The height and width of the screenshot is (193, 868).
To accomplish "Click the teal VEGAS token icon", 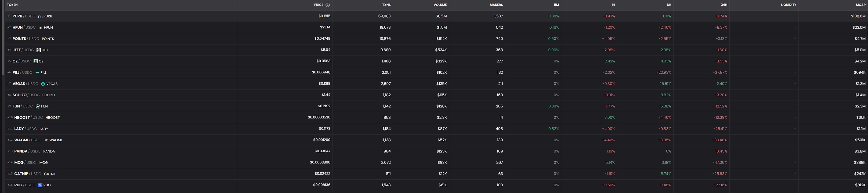I will tap(43, 84).
